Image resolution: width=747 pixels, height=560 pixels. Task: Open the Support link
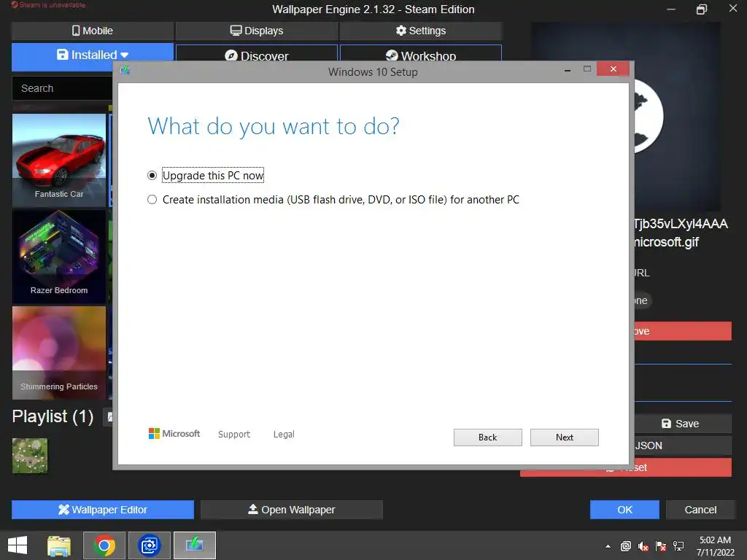tap(234, 435)
